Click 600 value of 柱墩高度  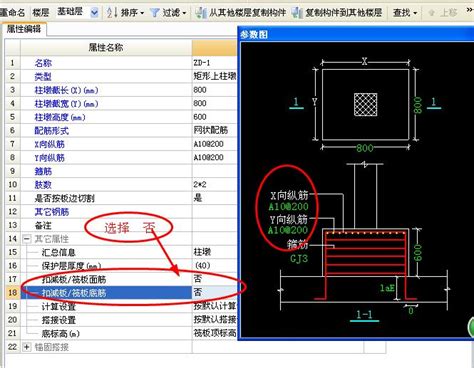214,117
